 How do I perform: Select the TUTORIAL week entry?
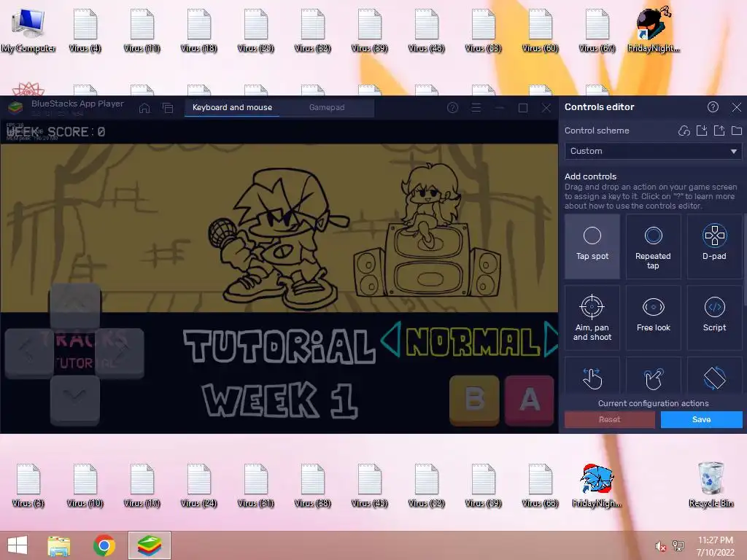(x=279, y=346)
